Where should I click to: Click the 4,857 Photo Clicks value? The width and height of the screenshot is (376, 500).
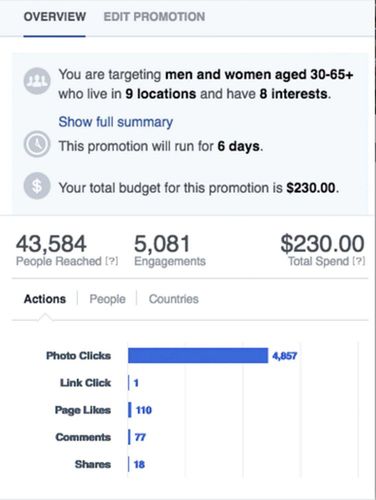pos(284,356)
